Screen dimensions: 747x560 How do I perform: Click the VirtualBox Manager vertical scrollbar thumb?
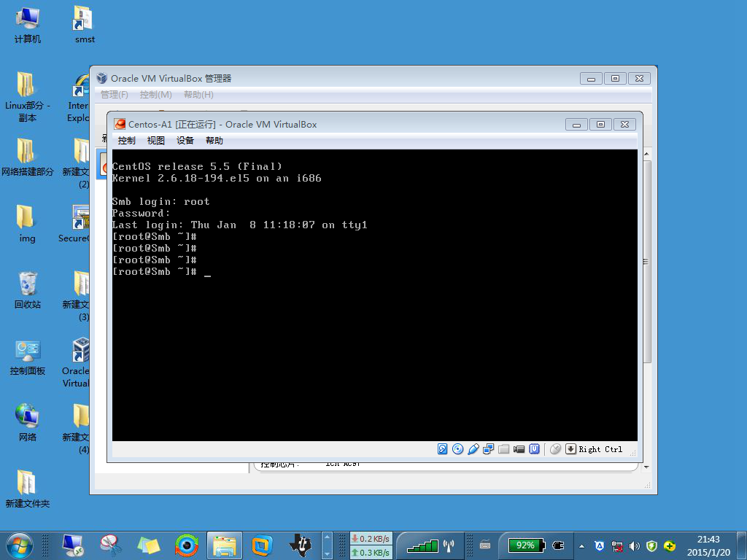646,262
